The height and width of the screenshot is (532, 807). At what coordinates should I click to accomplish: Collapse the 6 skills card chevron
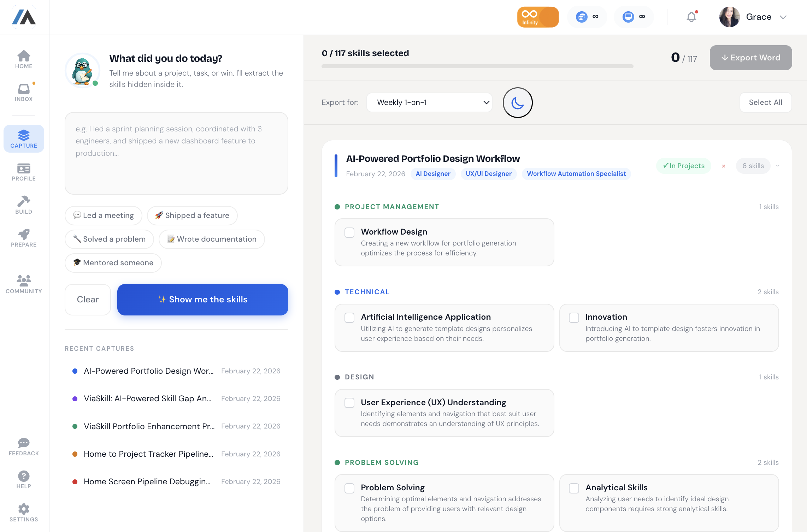tap(778, 166)
